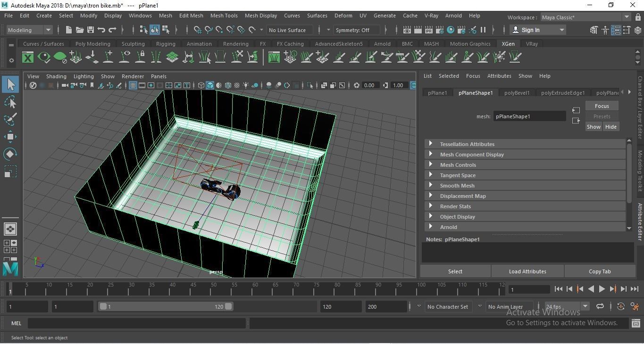644x344 pixels.
Task: Start IPR render with the IPR icon
Action: coord(429,30)
